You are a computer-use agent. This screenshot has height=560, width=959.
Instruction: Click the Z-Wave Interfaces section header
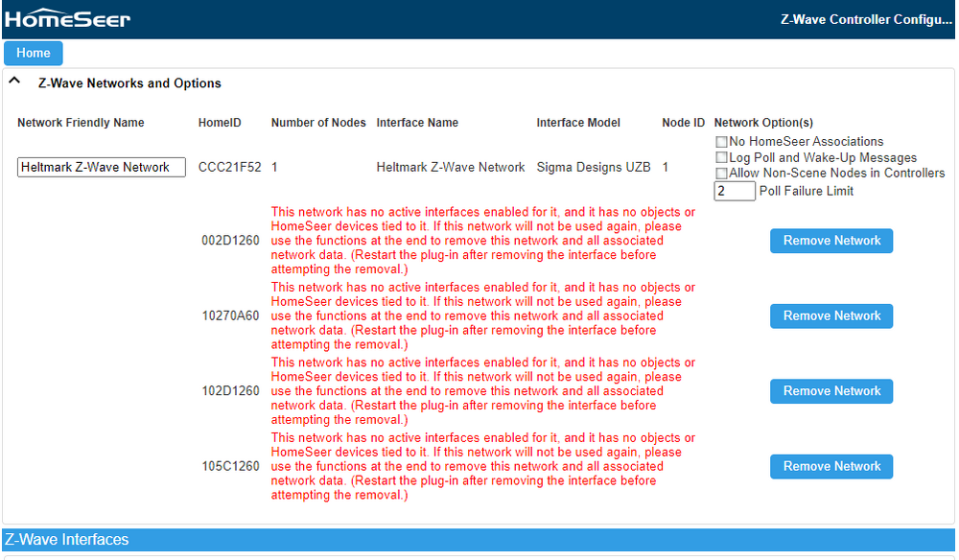coord(479,540)
